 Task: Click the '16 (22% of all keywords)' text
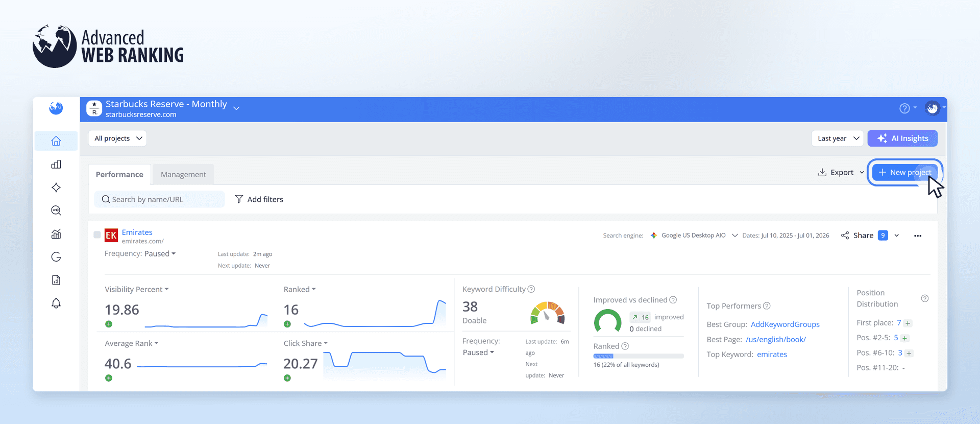pyautogui.click(x=626, y=365)
